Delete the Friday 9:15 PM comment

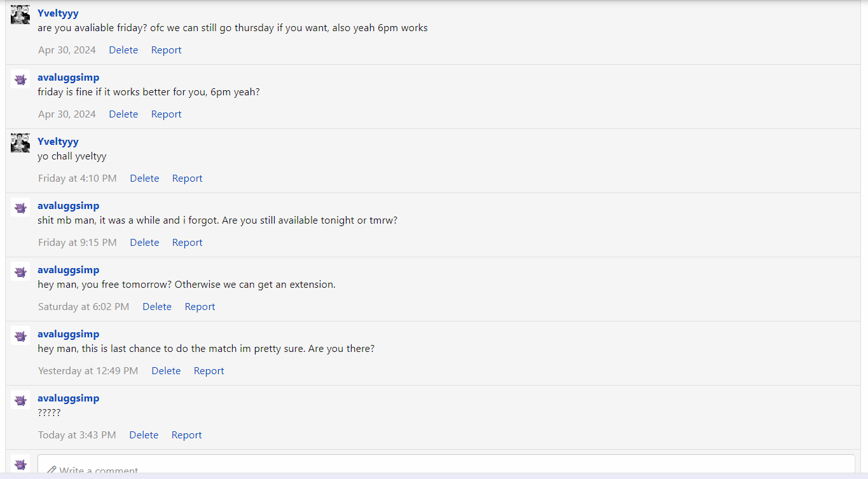(x=144, y=243)
